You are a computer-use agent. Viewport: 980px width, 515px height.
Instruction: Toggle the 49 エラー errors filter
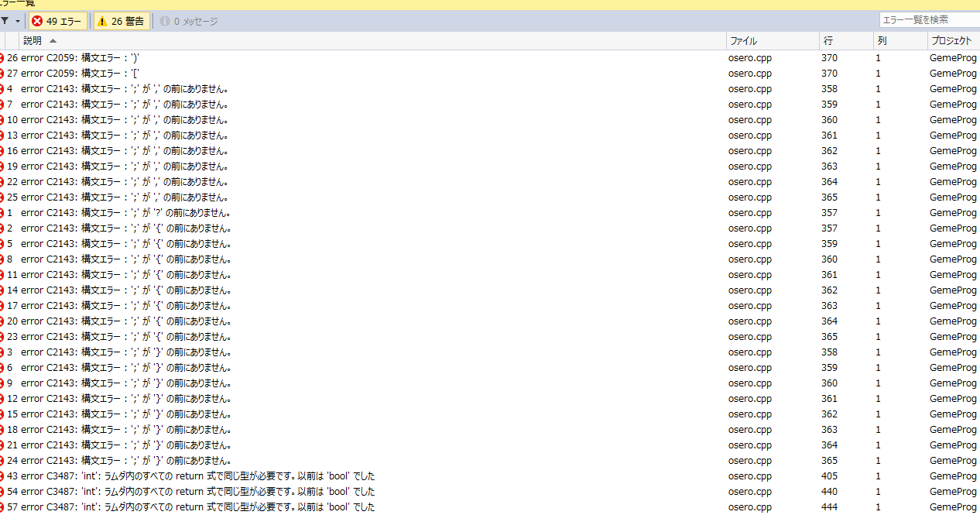point(58,21)
